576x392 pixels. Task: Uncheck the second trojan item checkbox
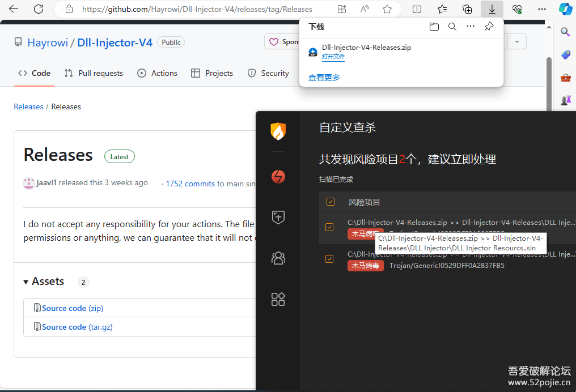coord(329,259)
